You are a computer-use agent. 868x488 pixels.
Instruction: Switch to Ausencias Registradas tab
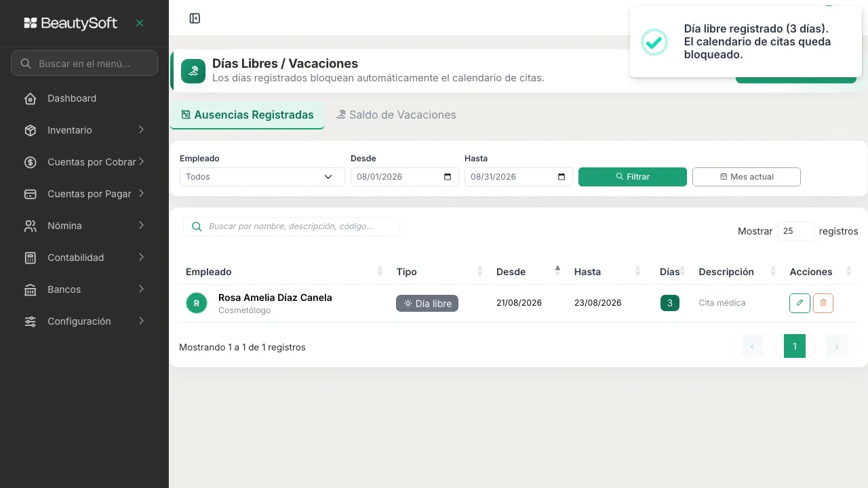[247, 115]
